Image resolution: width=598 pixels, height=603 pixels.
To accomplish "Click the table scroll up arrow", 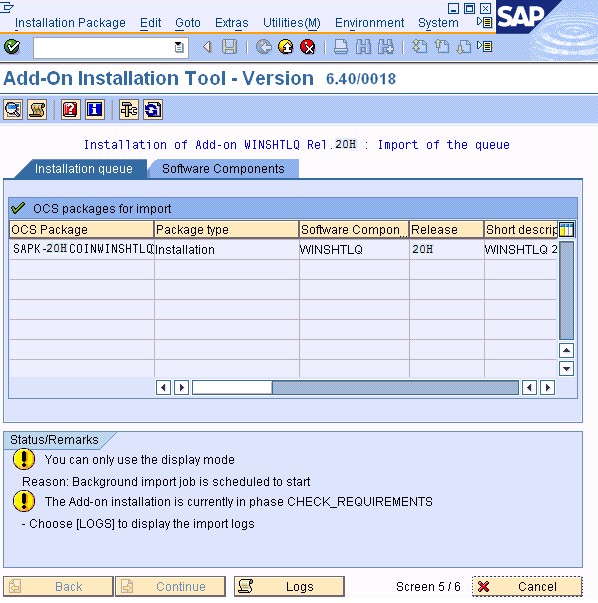I will point(566,350).
